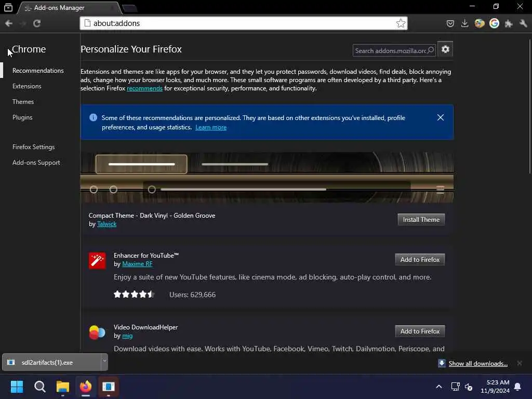The image size is (532, 399).
Task: Open the extensions puzzle piece icon
Action: (508, 23)
